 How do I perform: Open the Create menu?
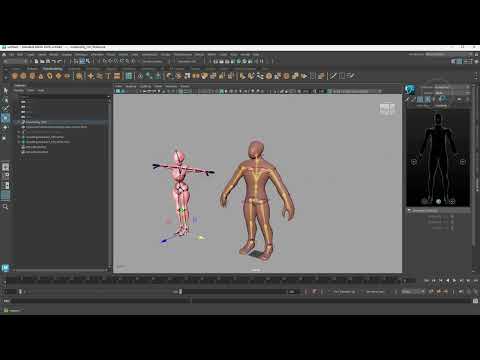[x=31, y=54]
